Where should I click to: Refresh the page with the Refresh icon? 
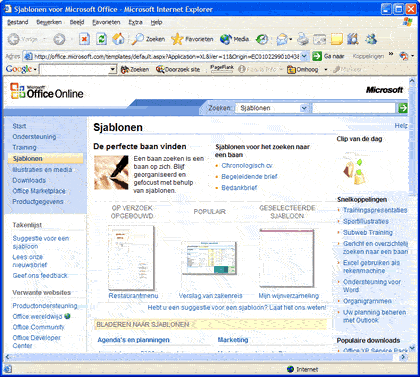[x=101, y=39]
